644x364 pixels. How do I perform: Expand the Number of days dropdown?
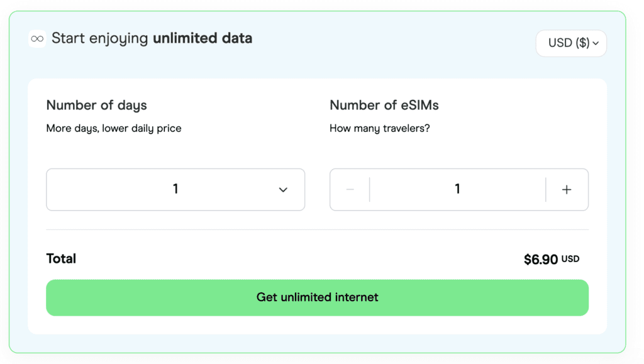pyautogui.click(x=175, y=189)
